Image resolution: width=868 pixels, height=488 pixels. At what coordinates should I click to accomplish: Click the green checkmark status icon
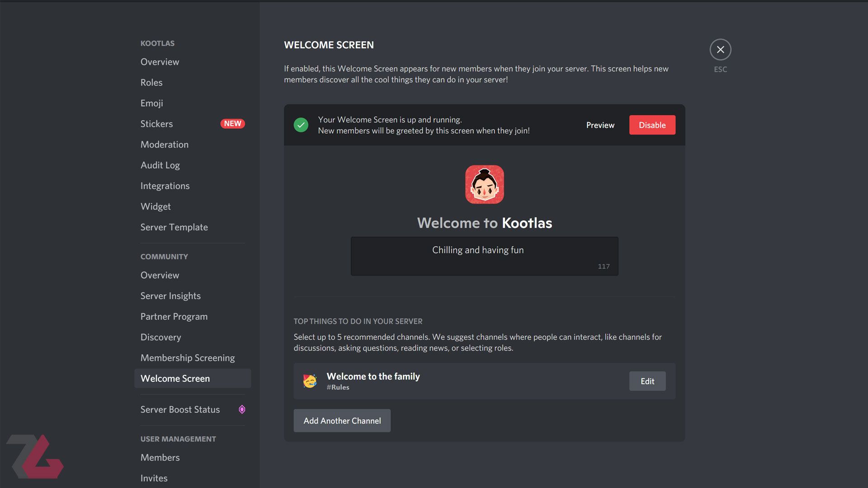click(301, 125)
